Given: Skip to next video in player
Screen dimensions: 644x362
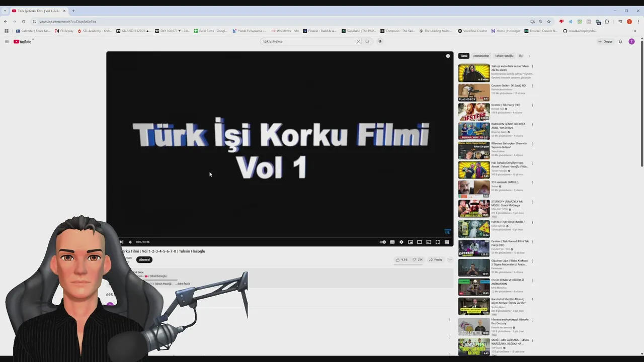Looking at the screenshot, I should coord(121,242).
